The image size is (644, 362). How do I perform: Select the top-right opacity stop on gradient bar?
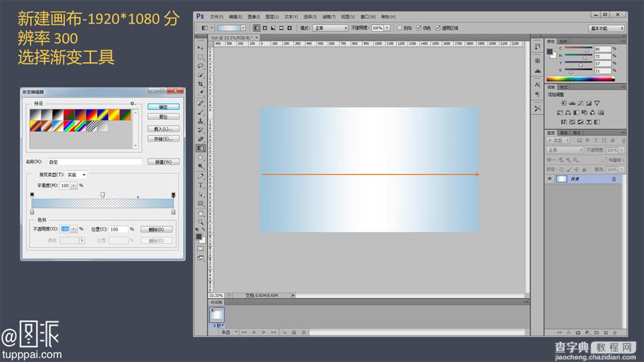(x=174, y=195)
